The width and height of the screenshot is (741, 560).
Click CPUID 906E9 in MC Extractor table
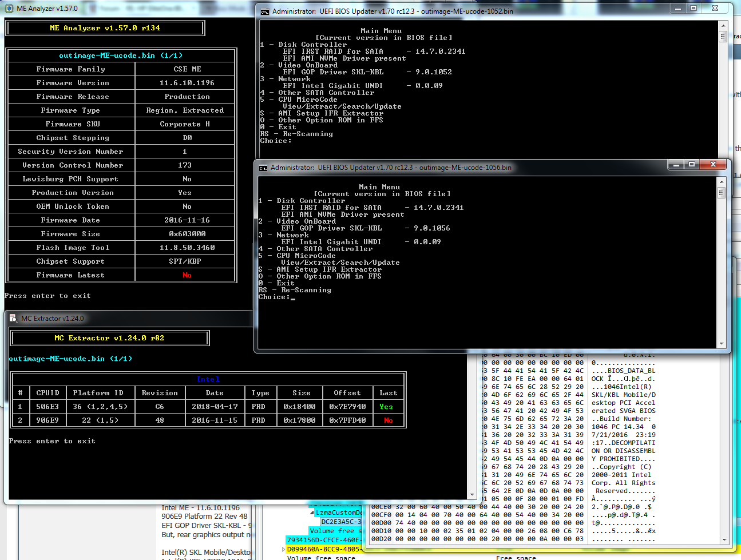click(x=47, y=420)
